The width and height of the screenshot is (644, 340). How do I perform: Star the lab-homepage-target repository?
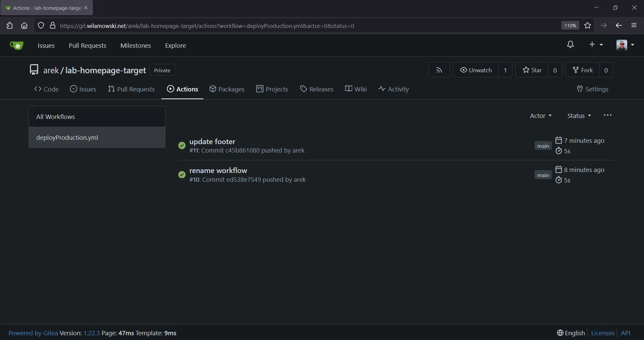532,70
